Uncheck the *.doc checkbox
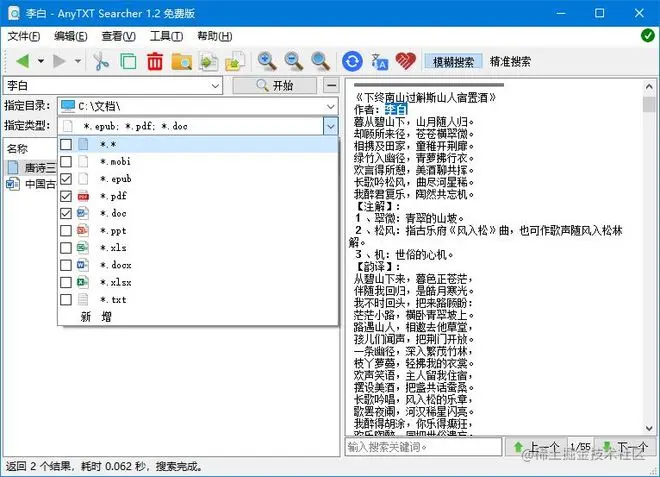660x477 pixels. (x=66, y=213)
